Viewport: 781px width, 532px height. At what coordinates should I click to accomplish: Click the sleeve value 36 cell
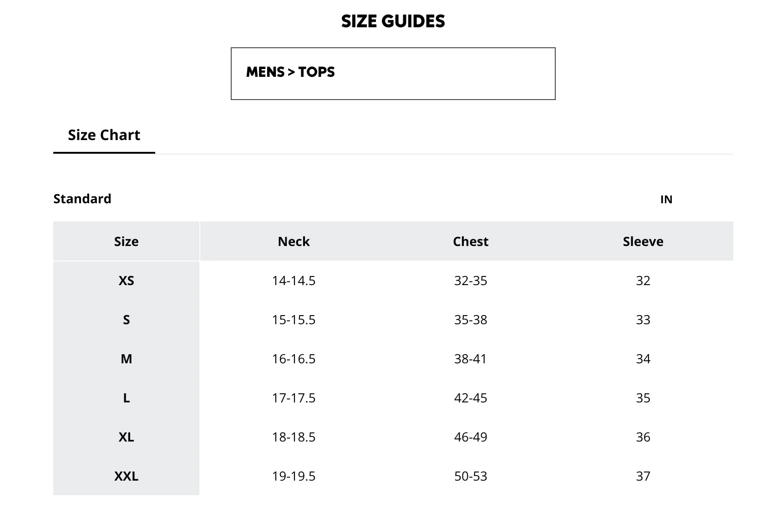(643, 437)
